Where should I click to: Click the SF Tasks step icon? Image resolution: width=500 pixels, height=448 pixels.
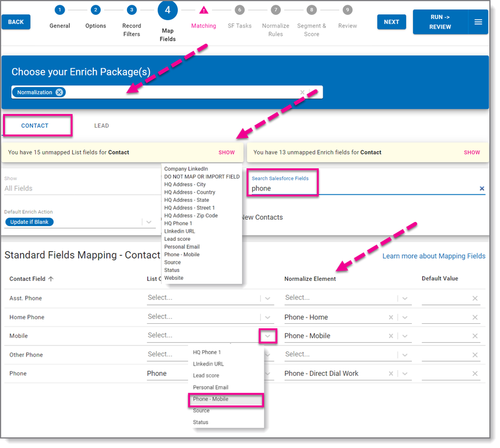[240, 10]
